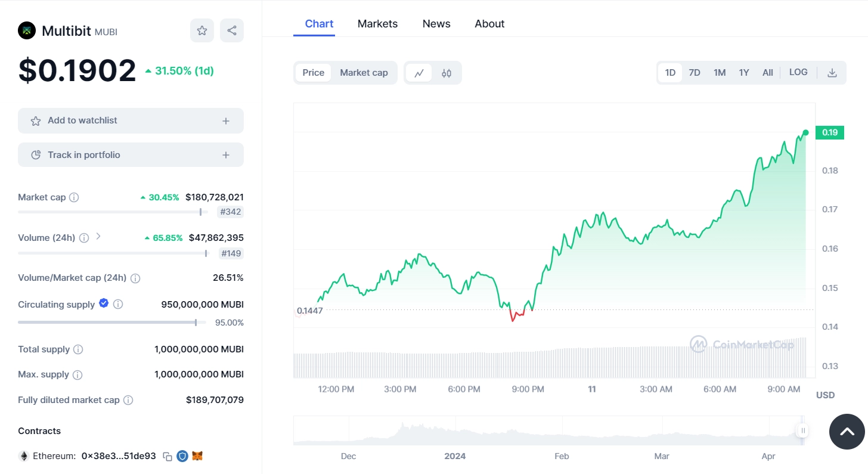Open the News tab

pos(436,24)
